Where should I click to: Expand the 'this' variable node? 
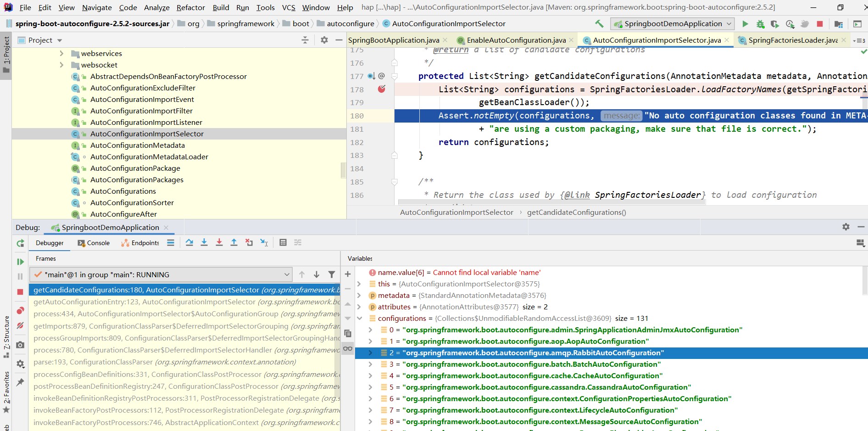(x=359, y=284)
